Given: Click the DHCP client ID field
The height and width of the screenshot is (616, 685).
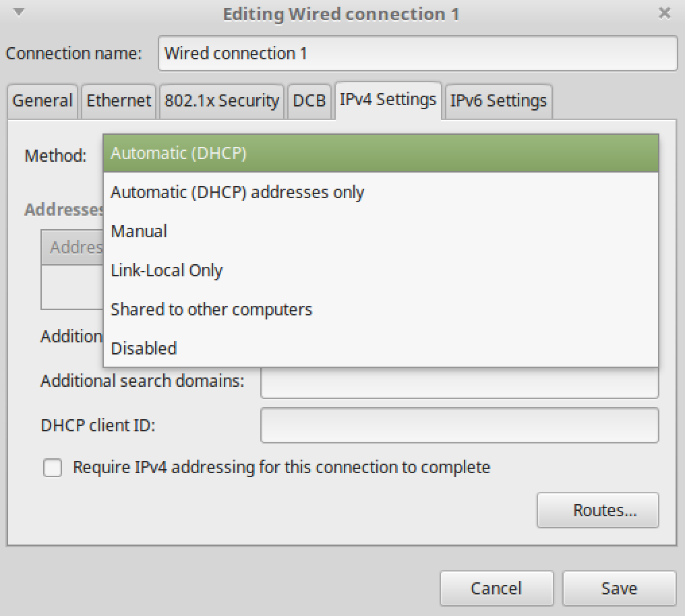Looking at the screenshot, I should [459, 425].
